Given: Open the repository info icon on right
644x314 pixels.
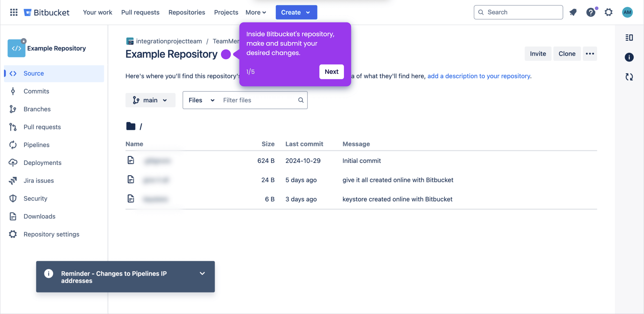Looking at the screenshot, I should [629, 57].
